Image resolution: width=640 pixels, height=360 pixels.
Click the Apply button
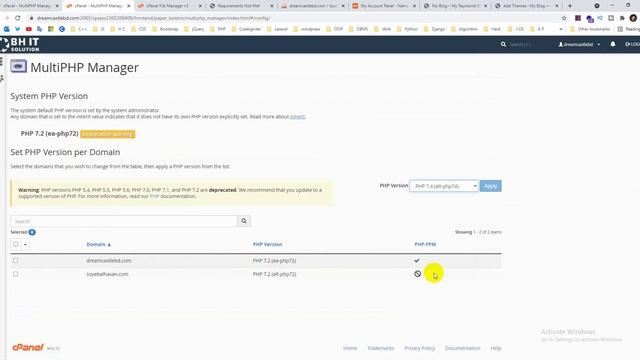pos(490,186)
